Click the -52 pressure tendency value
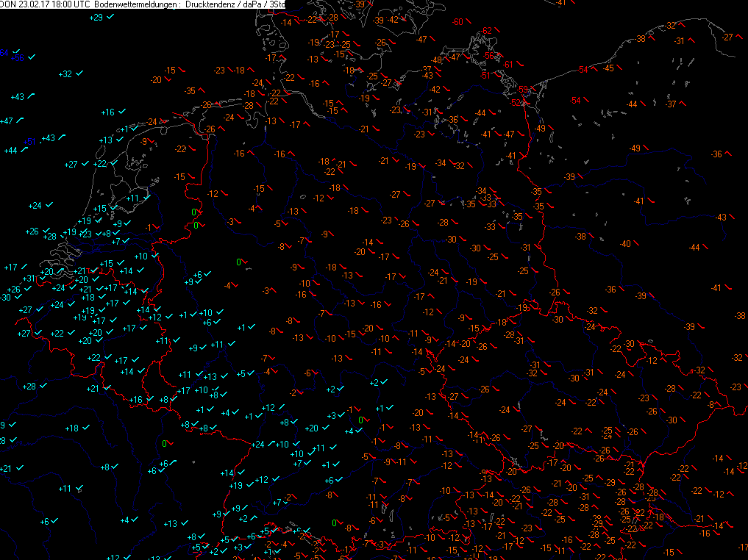 point(516,103)
